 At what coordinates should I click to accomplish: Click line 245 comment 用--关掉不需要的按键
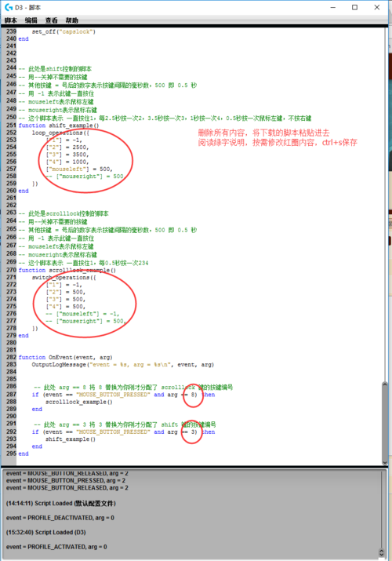pyautogui.click(x=53, y=77)
